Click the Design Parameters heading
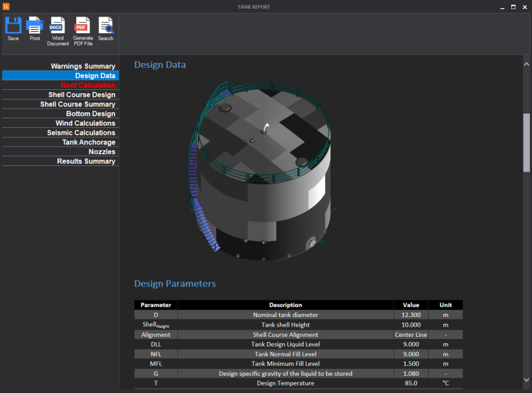This screenshot has height=393, width=532. (175, 284)
